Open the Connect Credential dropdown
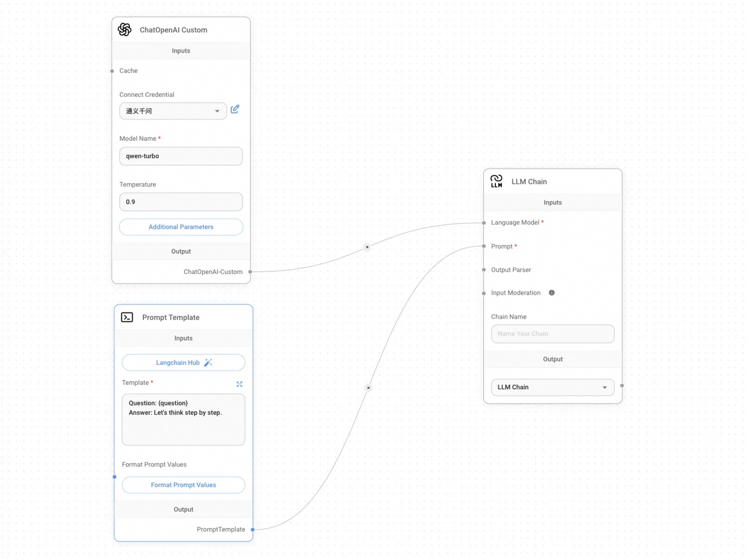749x560 pixels. point(173,111)
